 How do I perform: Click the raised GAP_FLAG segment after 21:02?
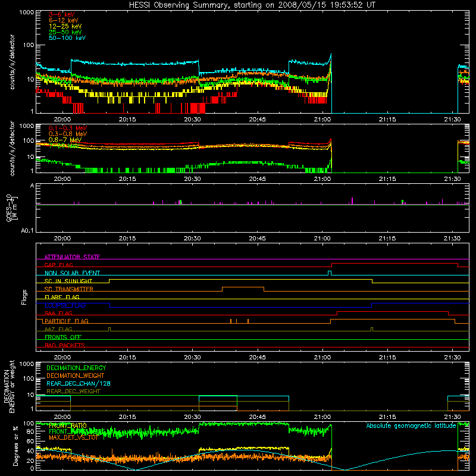394,263
